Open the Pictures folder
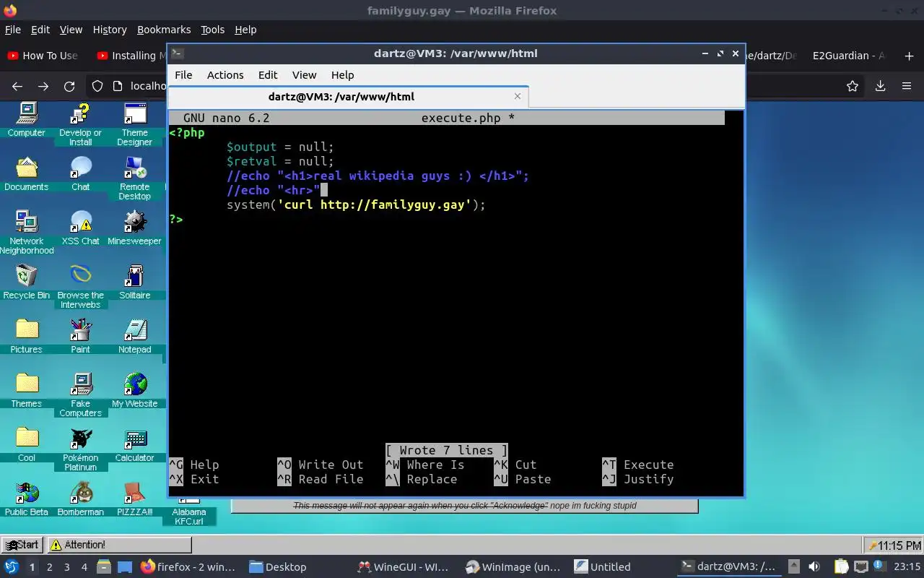This screenshot has height=578, width=924. point(27,336)
